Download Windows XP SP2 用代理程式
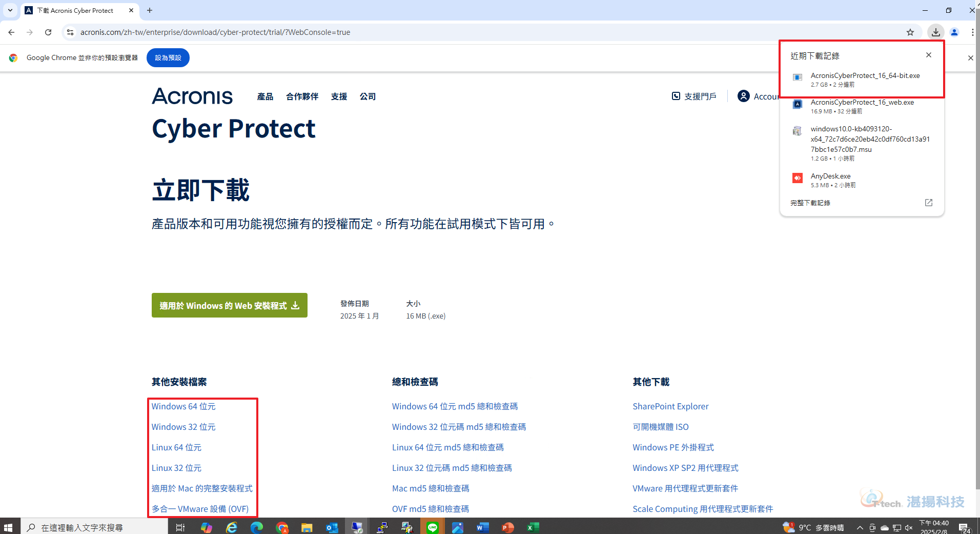This screenshot has width=980, height=534. point(685,468)
